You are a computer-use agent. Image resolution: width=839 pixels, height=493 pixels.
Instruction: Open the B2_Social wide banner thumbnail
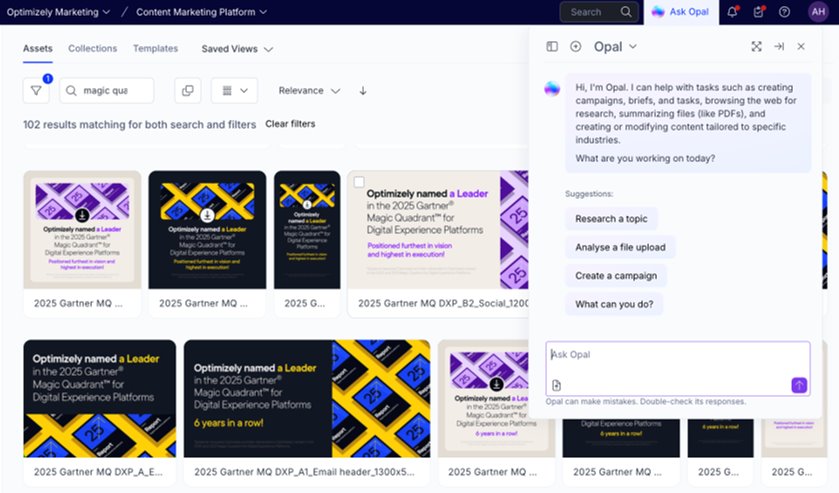click(x=438, y=230)
